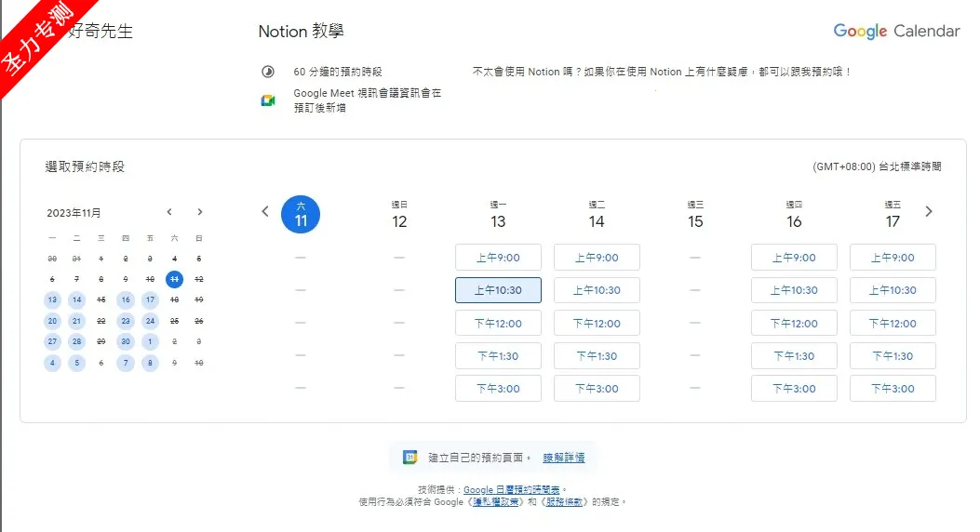Go to the previous month in the mini calendar
Screen dimensions: 980x532
click(169, 212)
